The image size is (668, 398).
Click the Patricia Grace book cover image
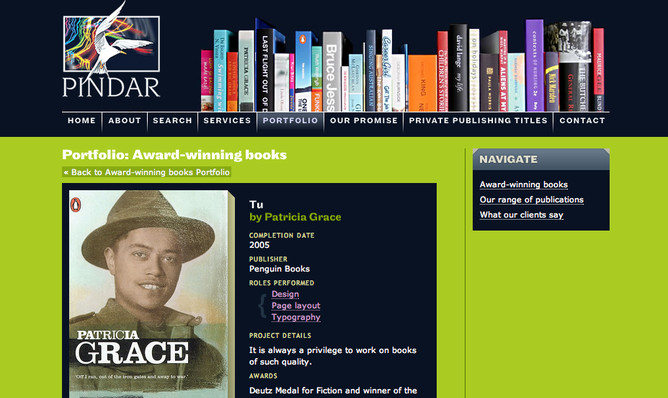[x=152, y=294]
